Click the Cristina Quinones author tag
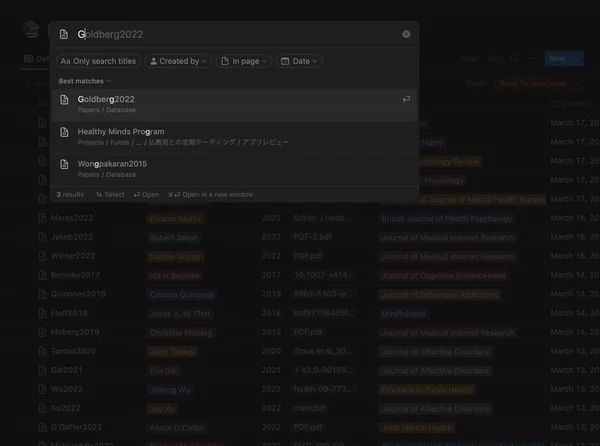Screen dimensions: 600x446 [182, 295]
